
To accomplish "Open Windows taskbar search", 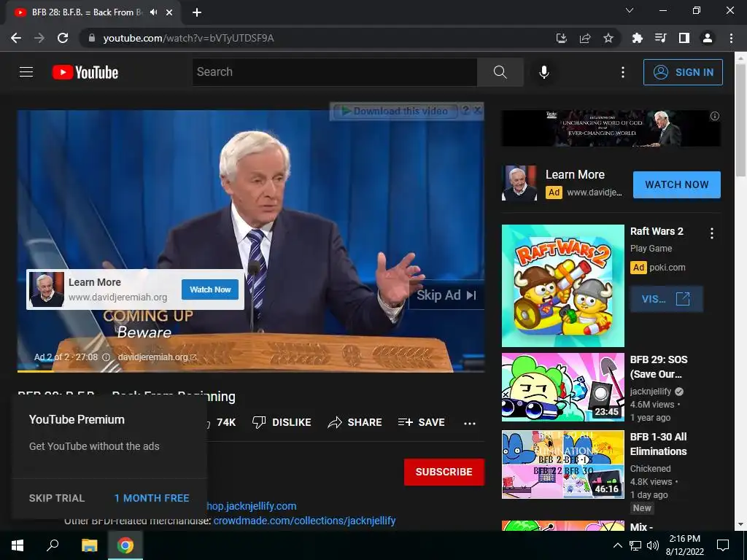I will [x=53, y=545].
